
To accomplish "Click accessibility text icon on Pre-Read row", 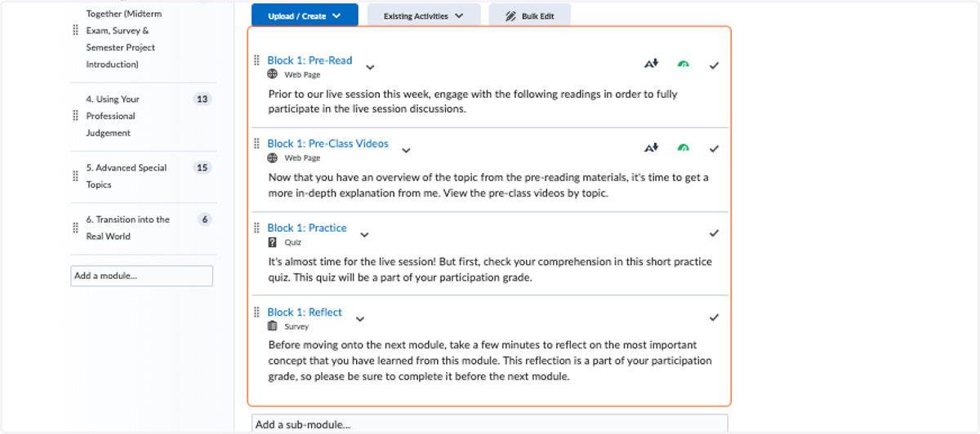I will (651, 64).
